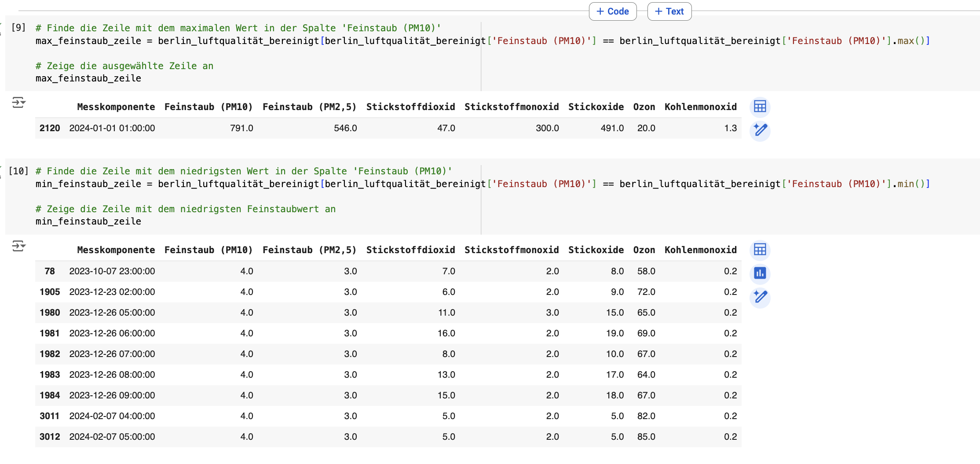
Task: Click the Ozon column header in the first table
Action: coord(644,107)
